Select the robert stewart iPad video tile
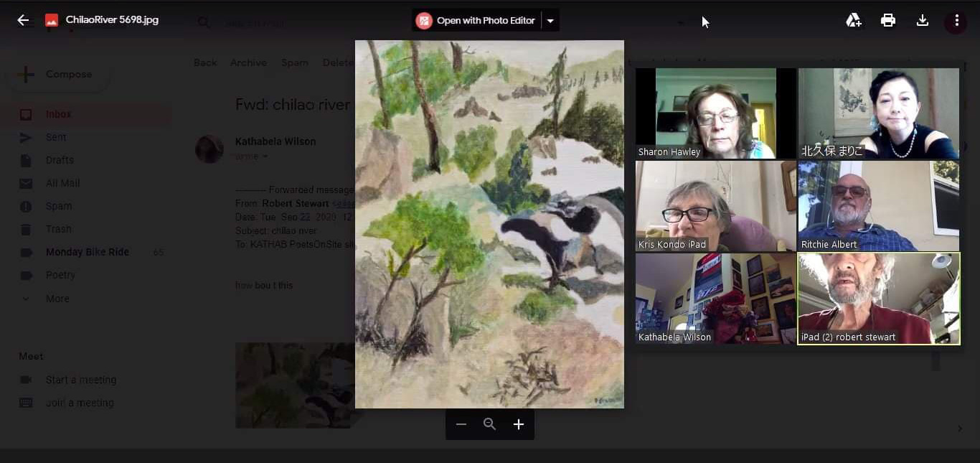Image resolution: width=980 pixels, height=463 pixels. (879, 299)
